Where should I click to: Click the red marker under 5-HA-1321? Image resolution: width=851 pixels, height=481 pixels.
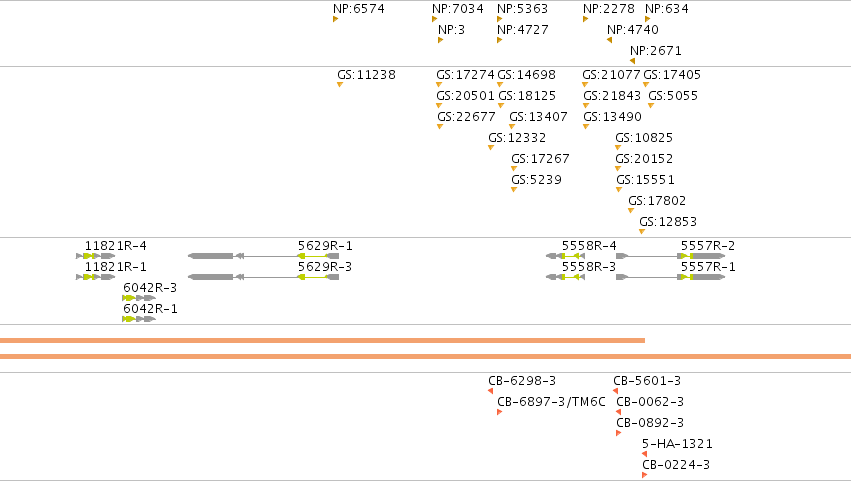click(x=644, y=454)
